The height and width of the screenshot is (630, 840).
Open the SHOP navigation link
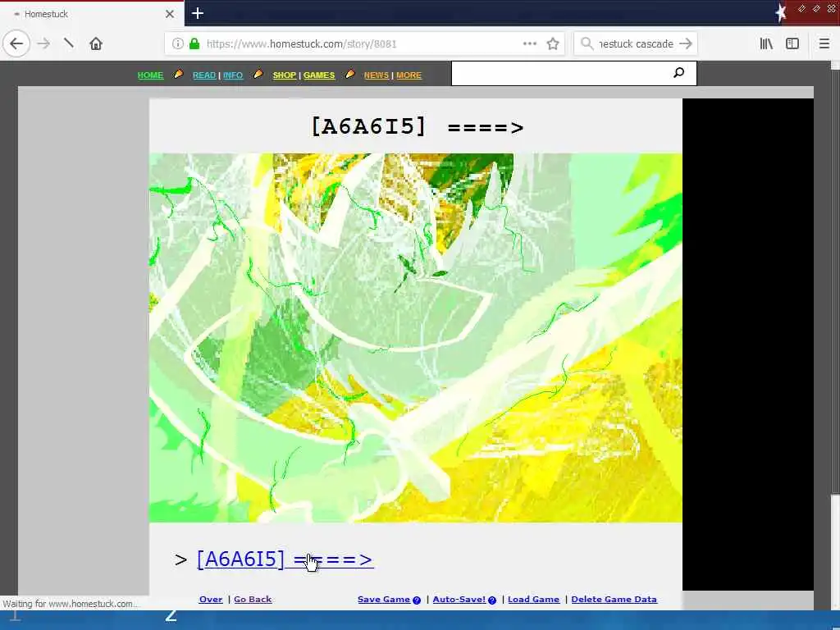pos(285,75)
